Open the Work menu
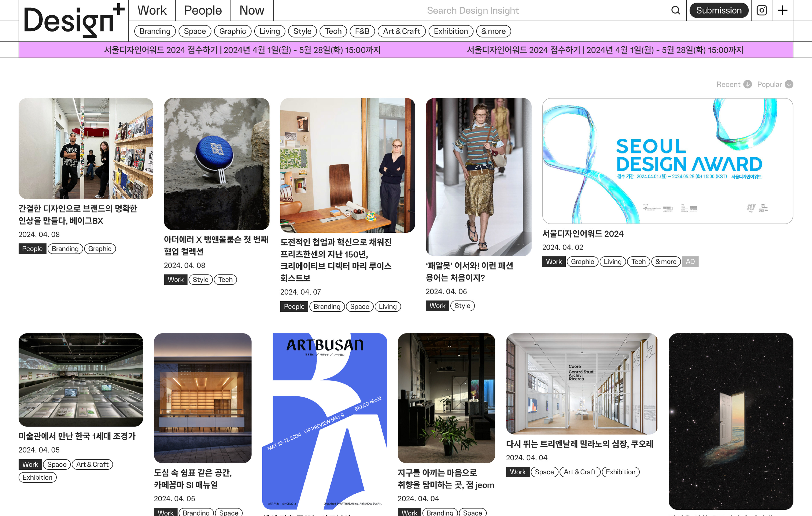Viewport: 812px width, 516px height. coord(152,10)
